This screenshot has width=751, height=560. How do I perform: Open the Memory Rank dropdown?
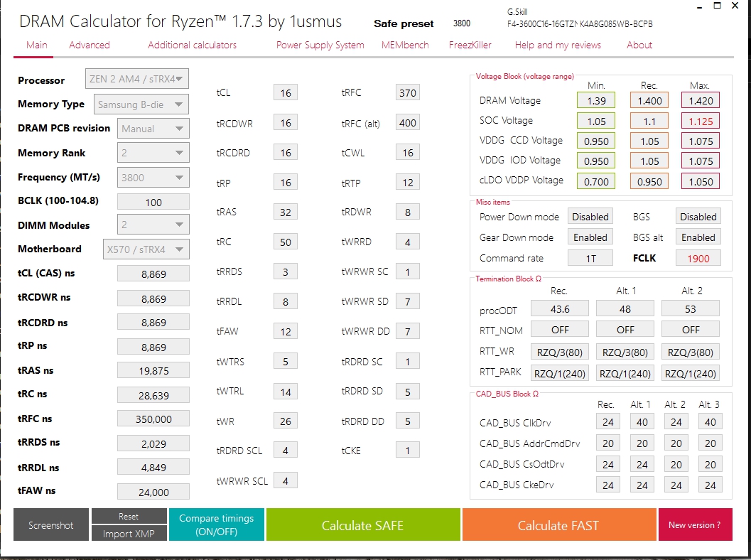click(x=153, y=153)
